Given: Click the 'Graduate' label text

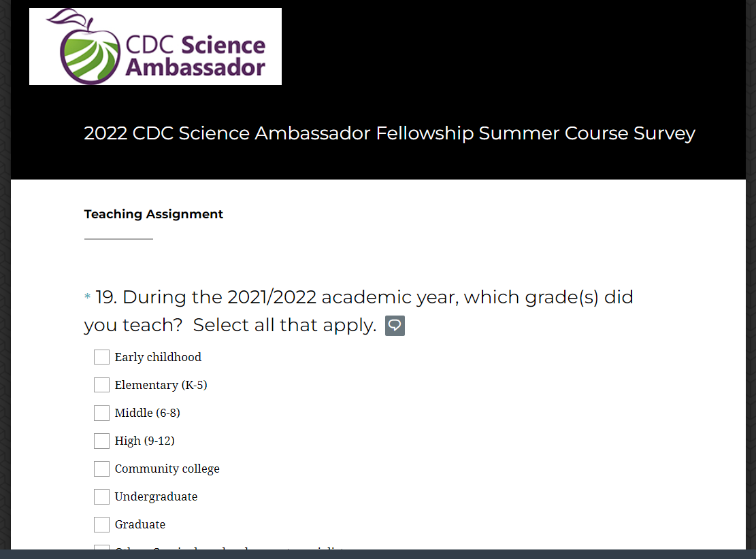Looking at the screenshot, I should (139, 524).
